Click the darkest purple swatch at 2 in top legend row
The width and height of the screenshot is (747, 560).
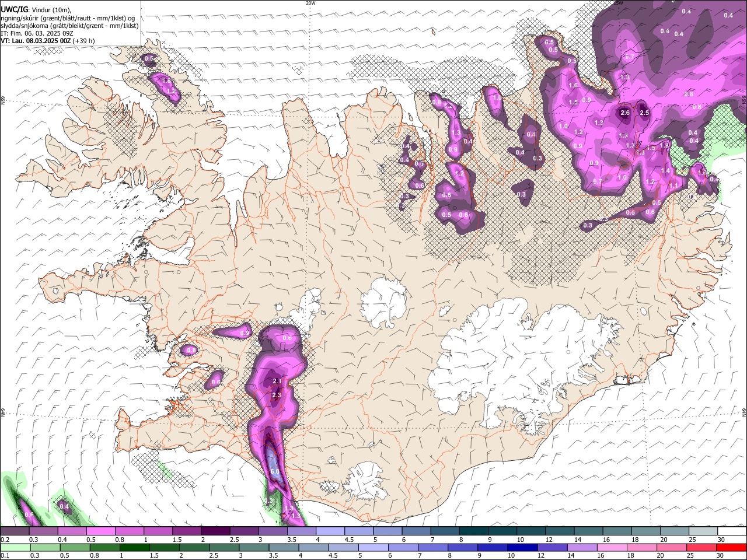[x=216, y=531]
